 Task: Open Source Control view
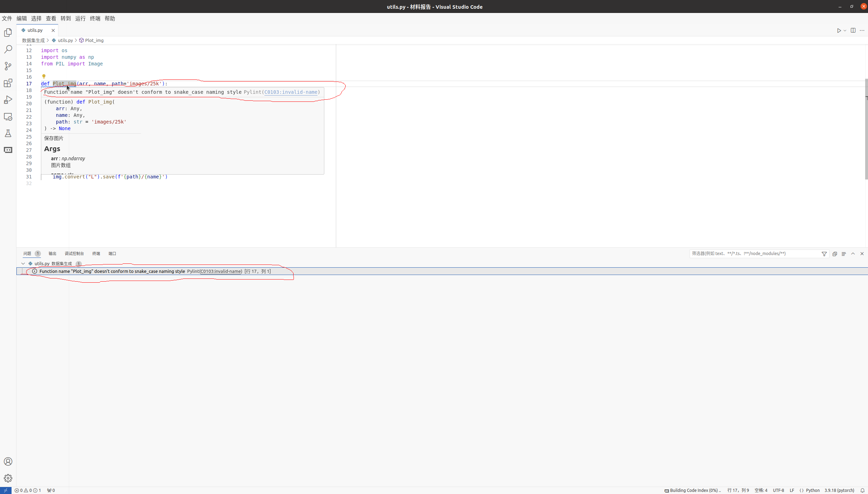point(8,66)
